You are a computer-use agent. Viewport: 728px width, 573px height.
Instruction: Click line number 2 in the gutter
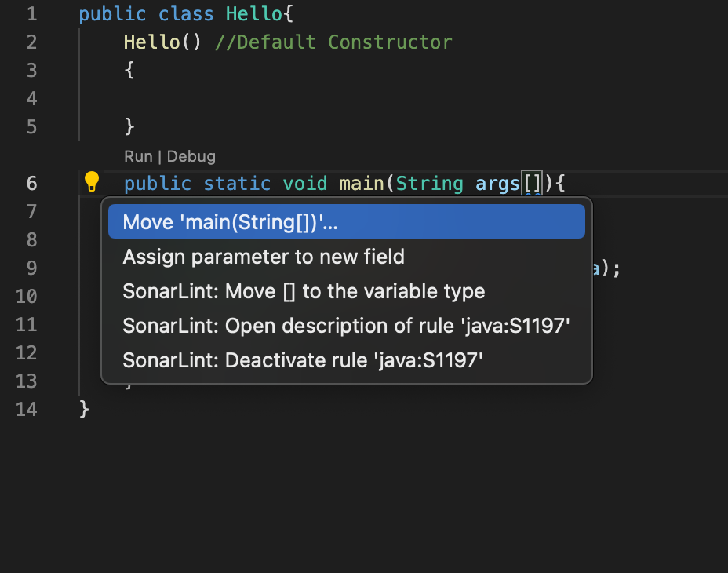click(31, 42)
